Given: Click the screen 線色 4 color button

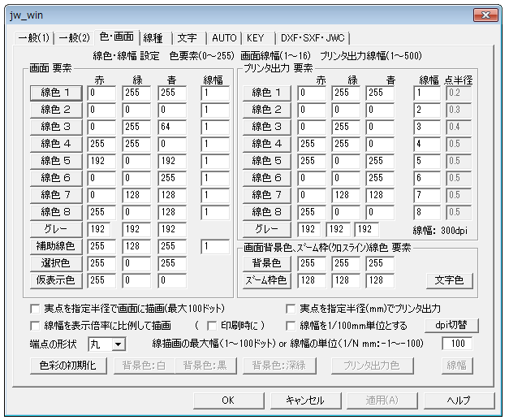Looking at the screenshot, I should pyautogui.click(x=56, y=144).
